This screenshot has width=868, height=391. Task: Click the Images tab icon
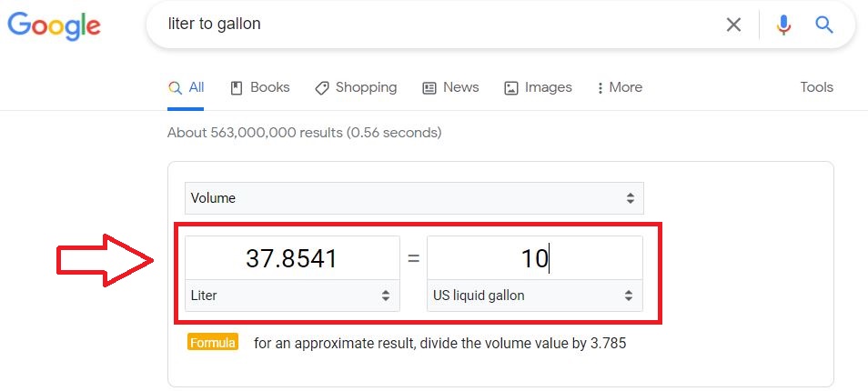point(511,88)
